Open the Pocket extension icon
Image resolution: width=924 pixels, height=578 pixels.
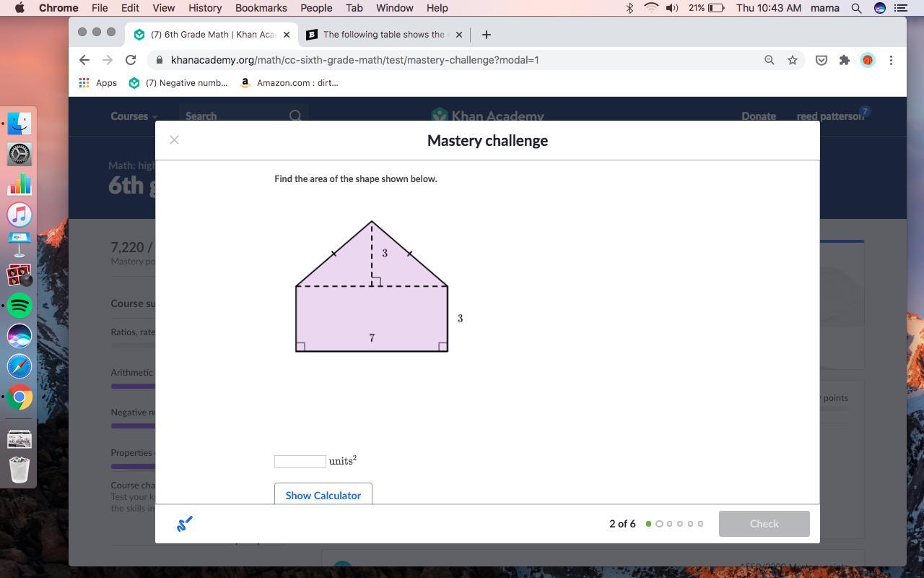coord(821,60)
